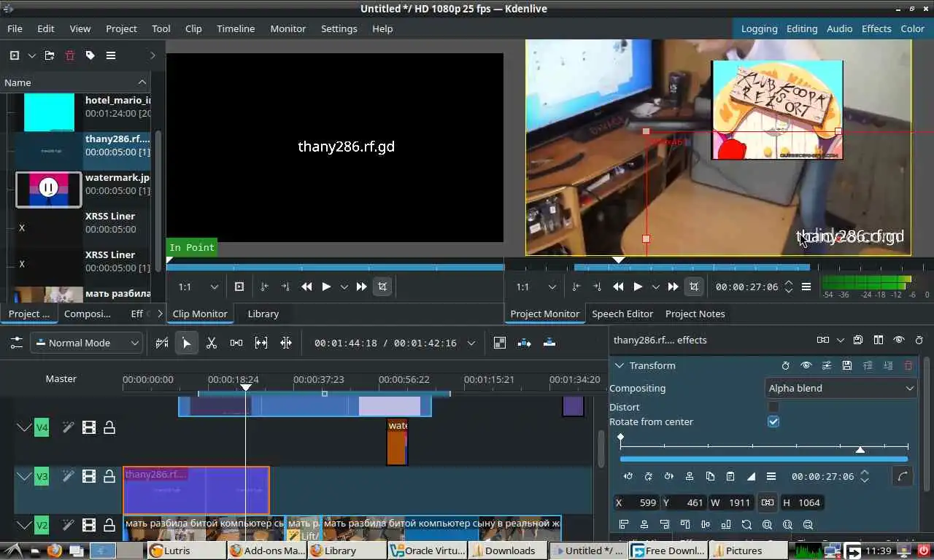This screenshot has height=560, width=934.
Task: Open the bin tag icon
Action: click(90, 55)
